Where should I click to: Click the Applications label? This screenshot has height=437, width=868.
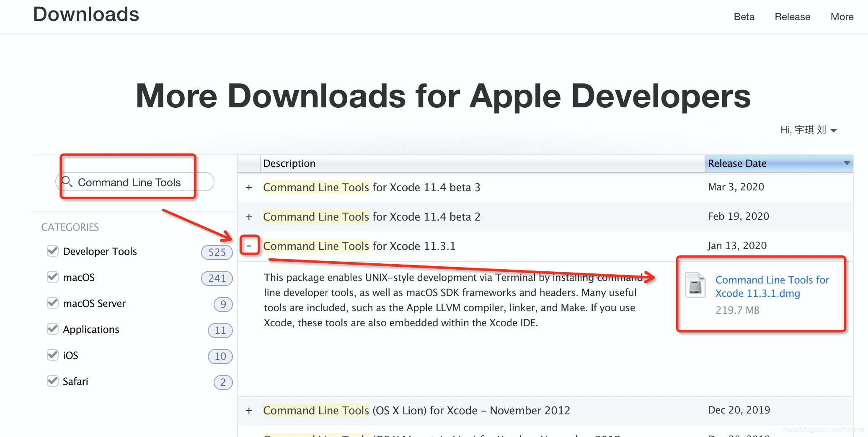coord(91,329)
